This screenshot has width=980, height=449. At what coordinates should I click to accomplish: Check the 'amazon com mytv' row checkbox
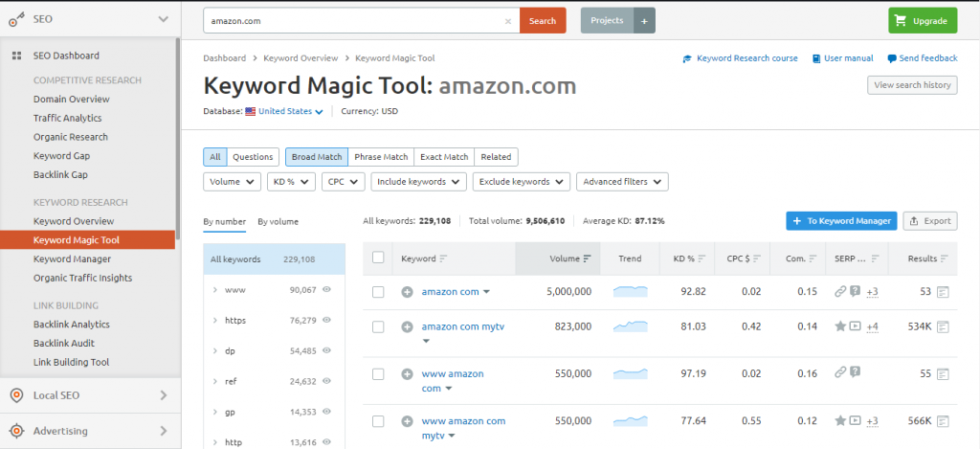tap(378, 326)
